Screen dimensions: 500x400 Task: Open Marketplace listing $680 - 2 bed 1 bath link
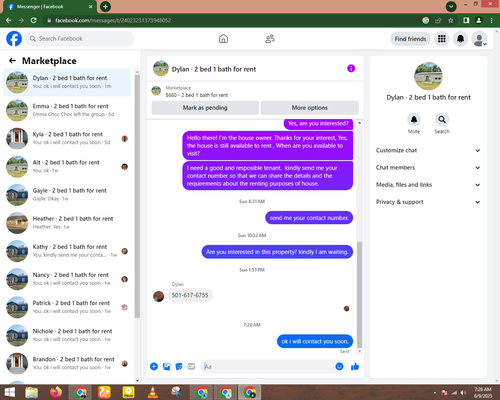coord(197,95)
